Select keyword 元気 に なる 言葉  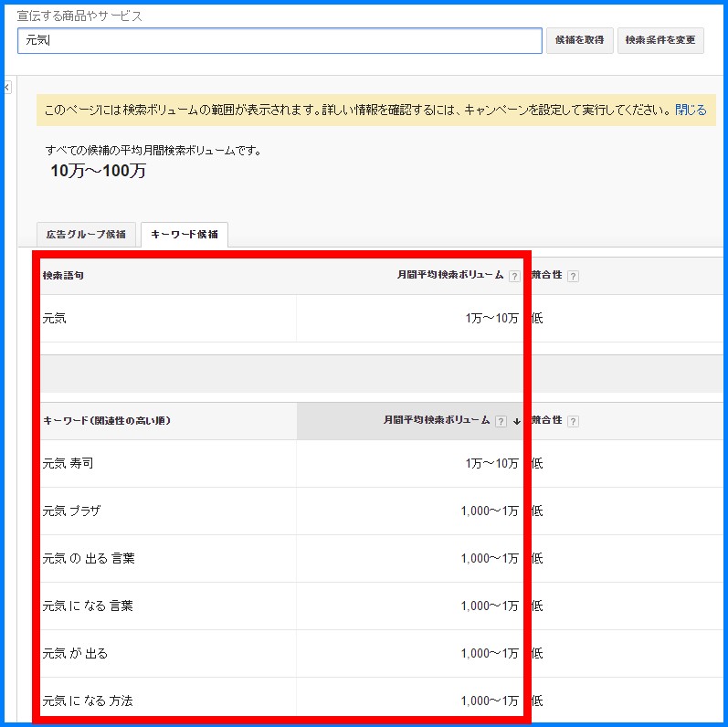click(x=88, y=606)
